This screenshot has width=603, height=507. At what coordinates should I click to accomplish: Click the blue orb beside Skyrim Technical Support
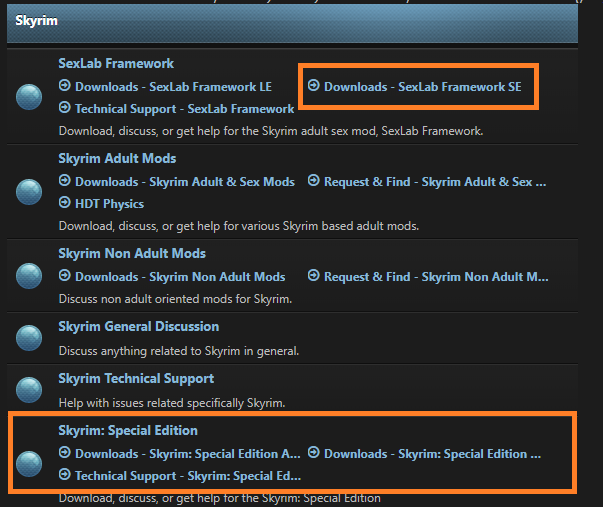pyautogui.click(x=29, y=390)
